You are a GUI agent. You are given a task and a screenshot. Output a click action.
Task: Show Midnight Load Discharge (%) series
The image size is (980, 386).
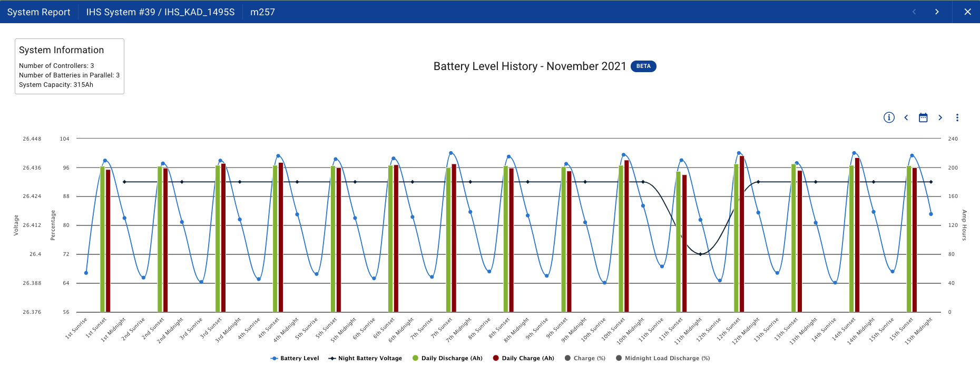pyautogui.click(x=663, y=358)
